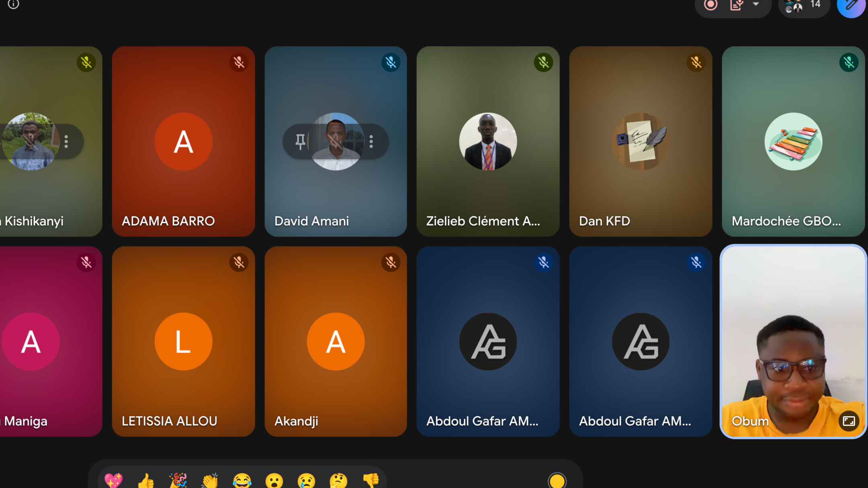The height and width of the screenshot is (488, 868).
Task: Open the participants list showing 14
Action: 804,6
